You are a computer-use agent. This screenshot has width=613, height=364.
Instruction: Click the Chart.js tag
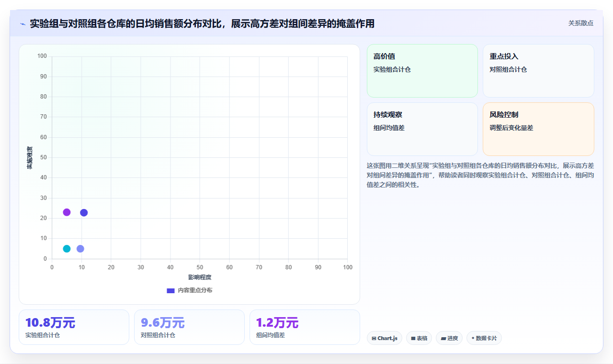click(385, 338)
